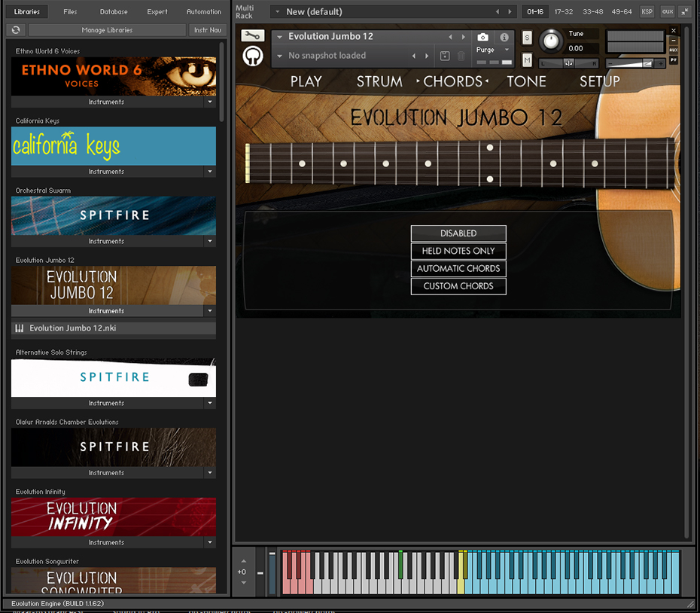Expand the Alternative Solo Strings Instruments dropdown

(210, 403)
